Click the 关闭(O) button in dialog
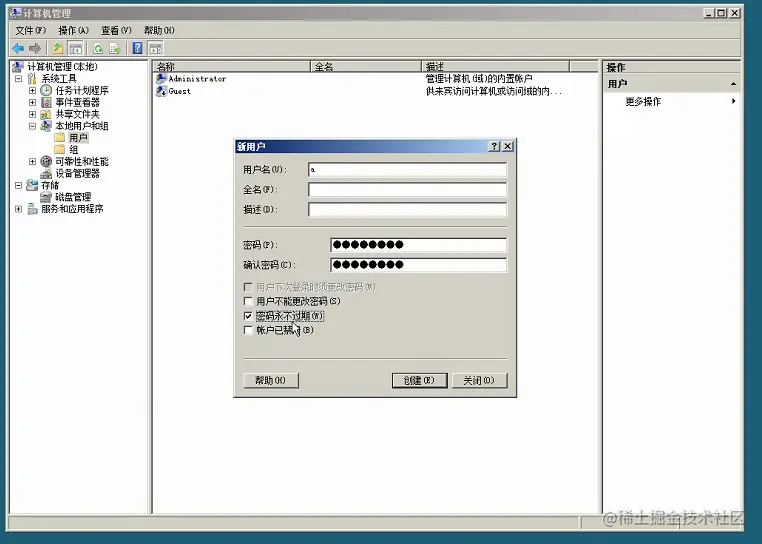 pyautogui.click(x=480, y=380)
